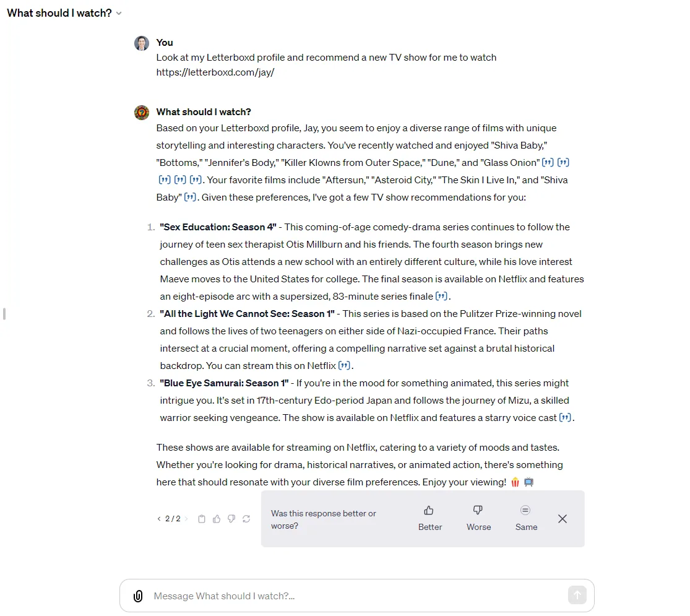The image size is (690, 616).
Task: Copy the response with the clipboard icon
Action: [202, 519]
